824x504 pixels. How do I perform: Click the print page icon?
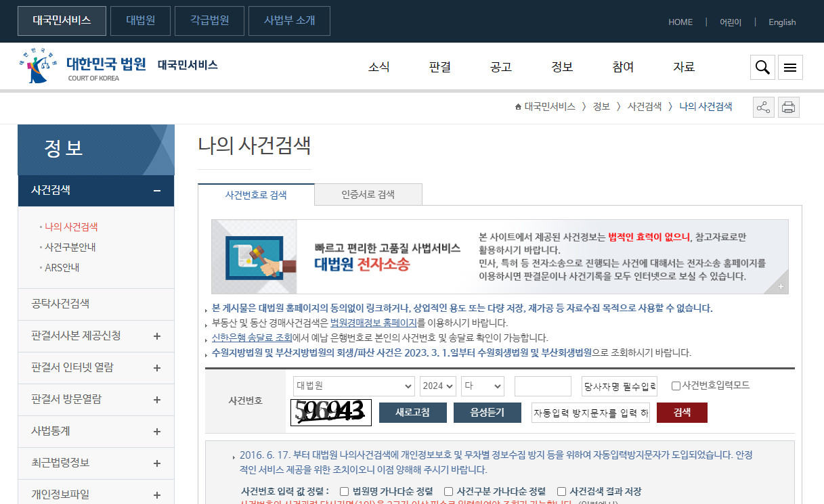pos(788,107)
